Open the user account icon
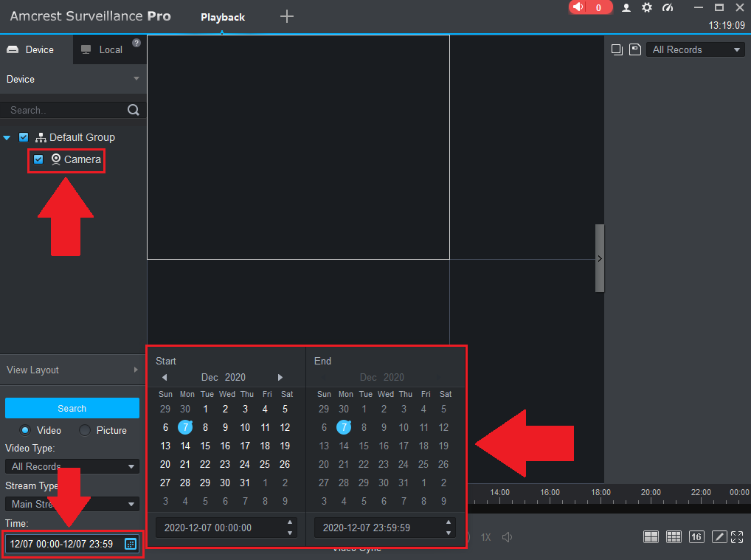This screenshot has height=560, width=751. (x=626, y=7)
